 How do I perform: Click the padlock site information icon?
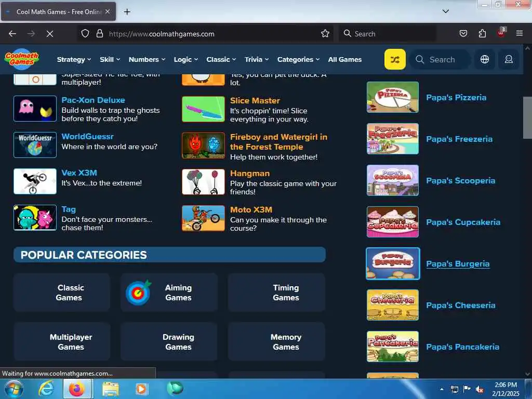pyautogui.click(x=99, y=34)
